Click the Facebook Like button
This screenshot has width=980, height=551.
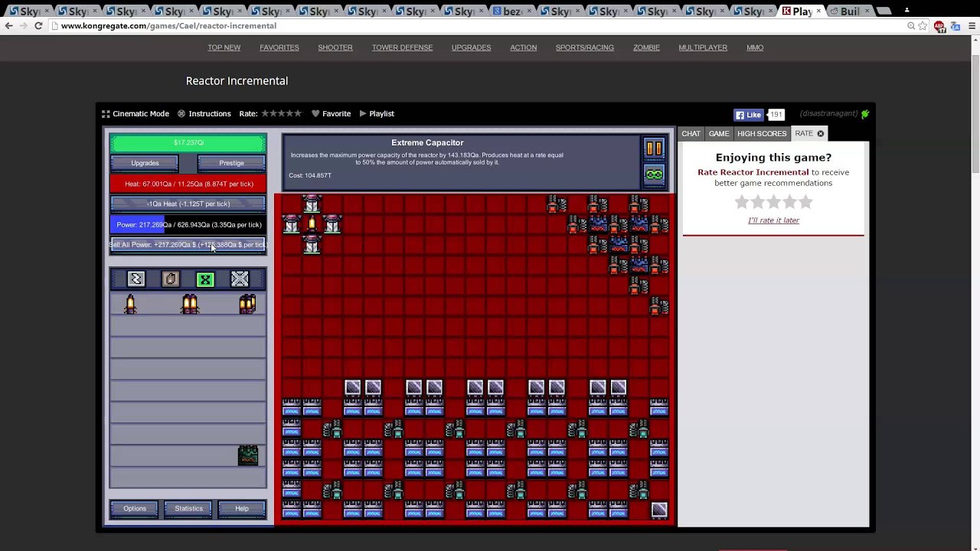click(x=748, y=115)
